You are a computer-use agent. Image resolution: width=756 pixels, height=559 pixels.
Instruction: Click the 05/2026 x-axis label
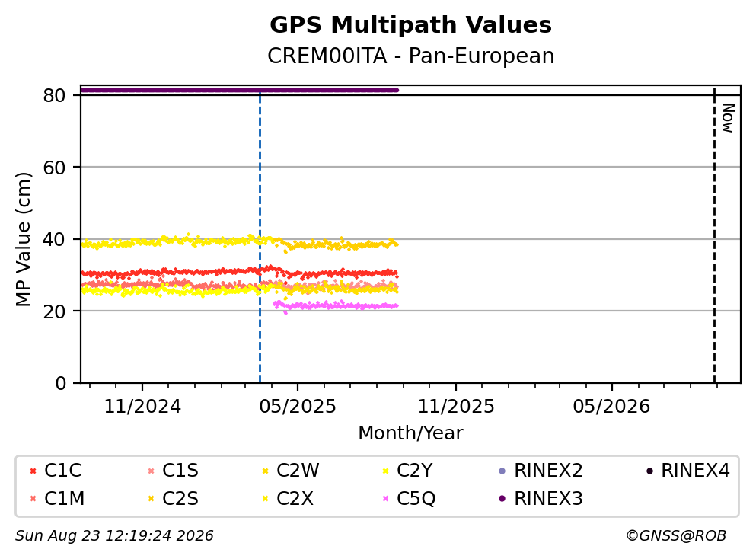[611, 407]
